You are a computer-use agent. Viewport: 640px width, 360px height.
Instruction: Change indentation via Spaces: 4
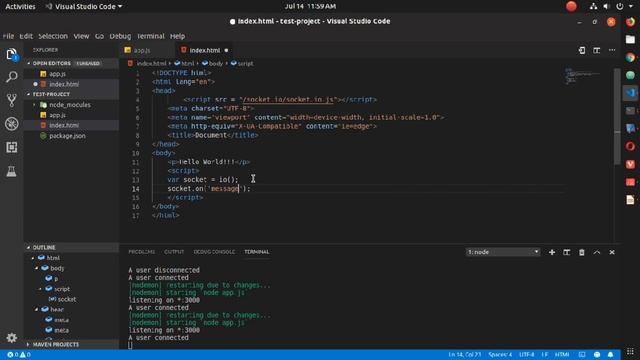point(500,355)
